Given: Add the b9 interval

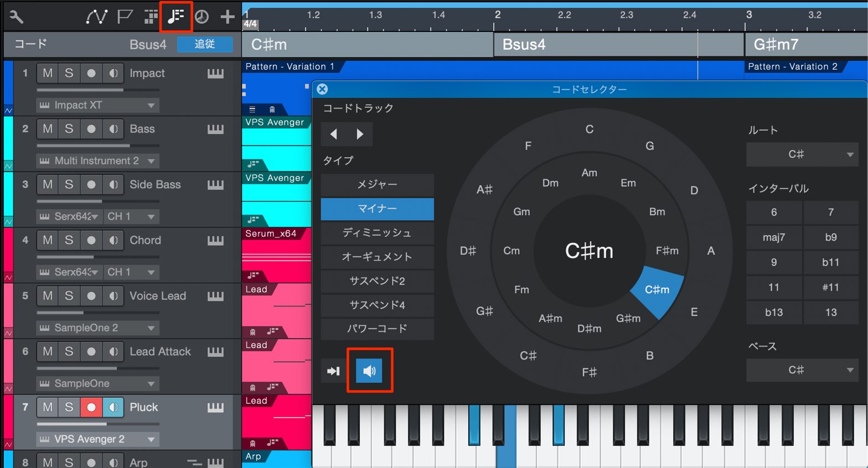Looking at the screenshot, I should (831, 237).
